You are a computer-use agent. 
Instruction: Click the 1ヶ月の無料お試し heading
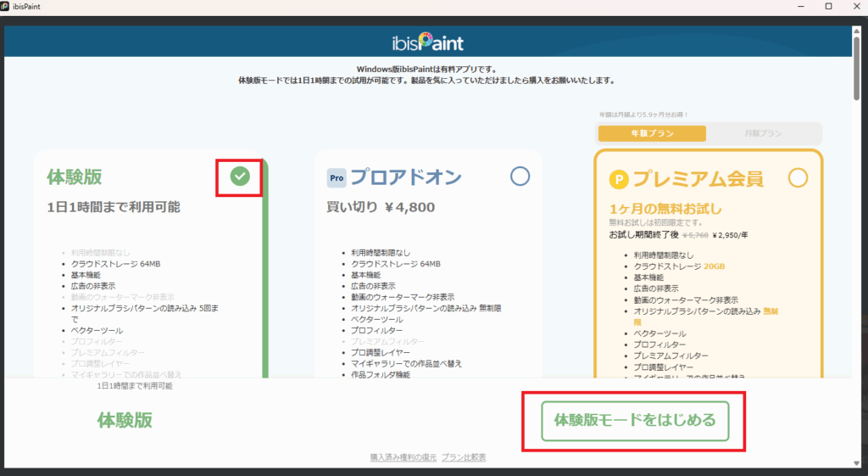pyautogui.click(x=665, y=209)
